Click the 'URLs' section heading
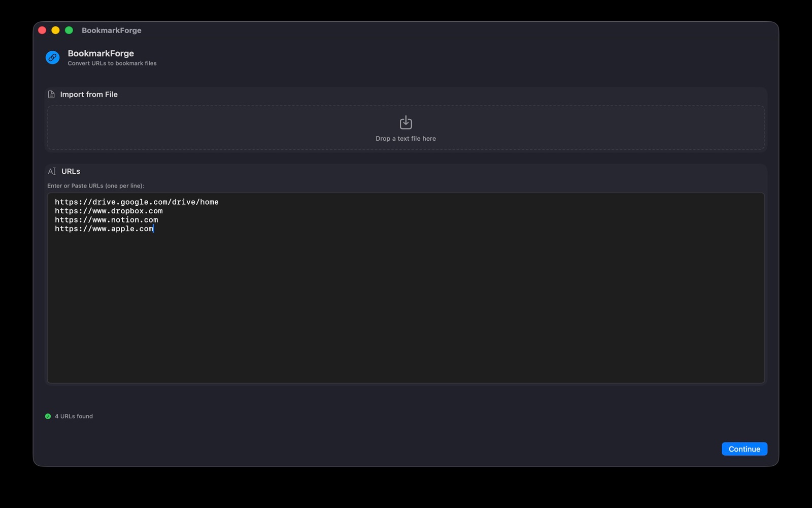Viewport: 812px width, 508px height. pyautogui.click(x=71, y=171)
